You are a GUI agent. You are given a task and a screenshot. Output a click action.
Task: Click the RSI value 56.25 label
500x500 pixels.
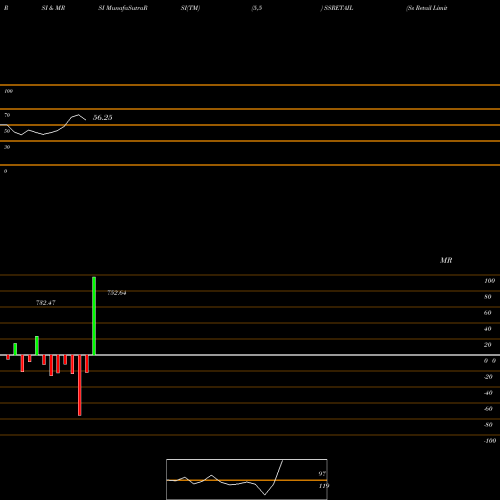point(102,117)
